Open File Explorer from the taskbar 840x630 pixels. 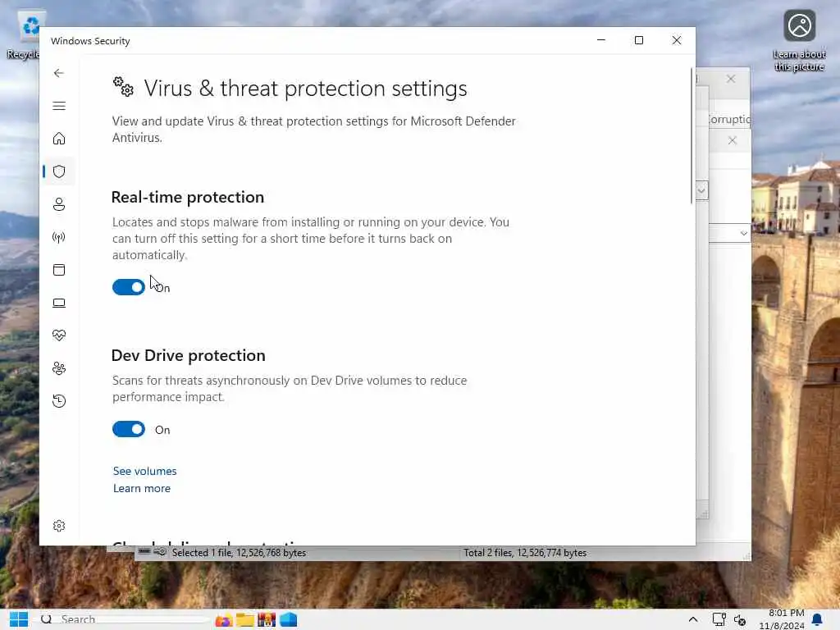click(x=244, y=620)
